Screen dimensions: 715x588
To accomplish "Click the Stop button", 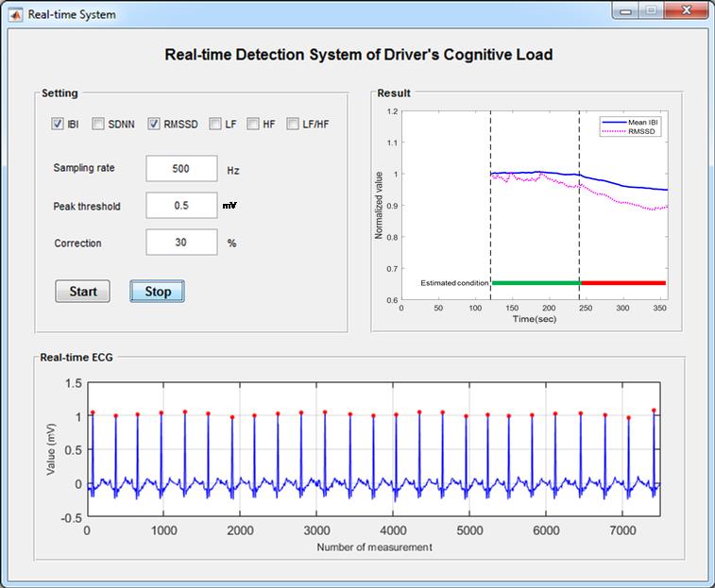I will click(x=158, y=292).
